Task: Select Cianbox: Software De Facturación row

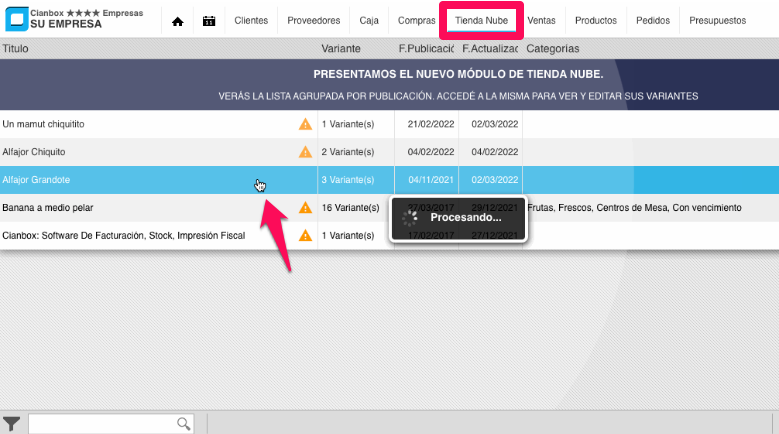Action: click(390, 235)
